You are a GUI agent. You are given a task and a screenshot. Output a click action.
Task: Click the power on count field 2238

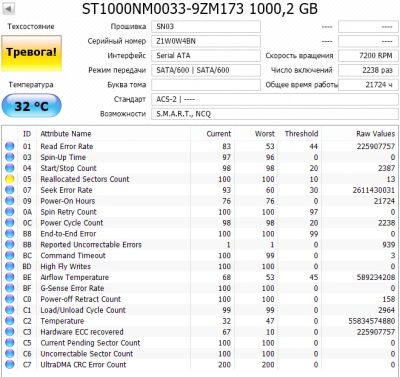(368, 70)
